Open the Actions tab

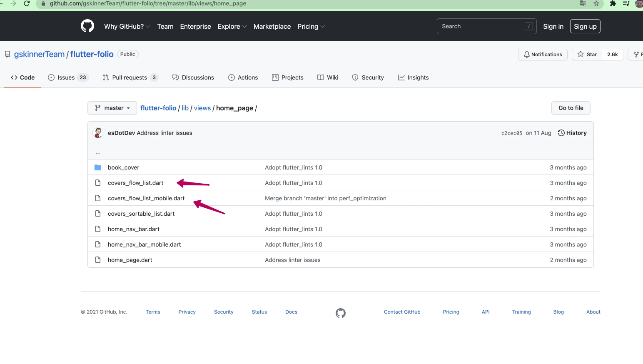(243, 77)
